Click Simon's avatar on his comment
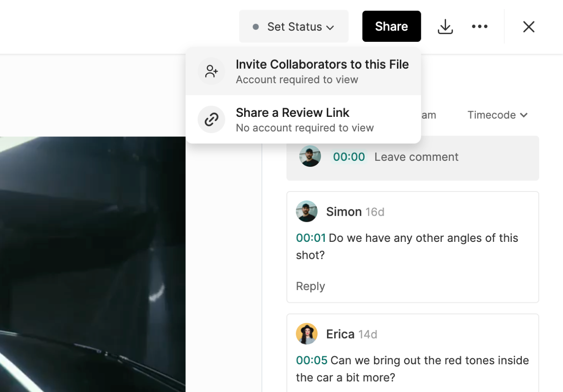 tap(306, 212)
